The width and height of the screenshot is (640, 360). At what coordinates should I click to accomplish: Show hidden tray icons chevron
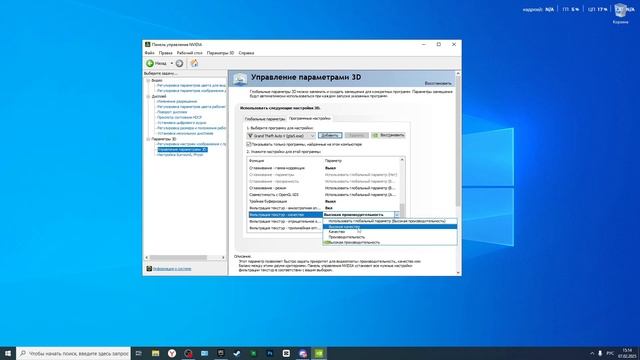[592, 353]
